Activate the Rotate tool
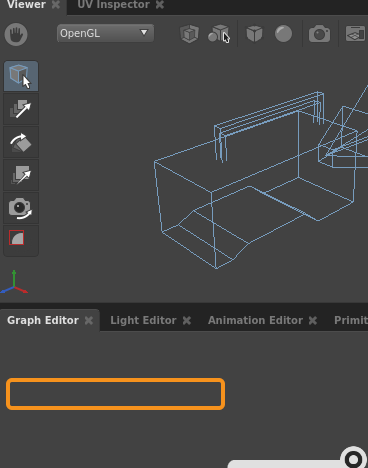Image resolution: width=368 pixels, height=468 pixels. 21,142
